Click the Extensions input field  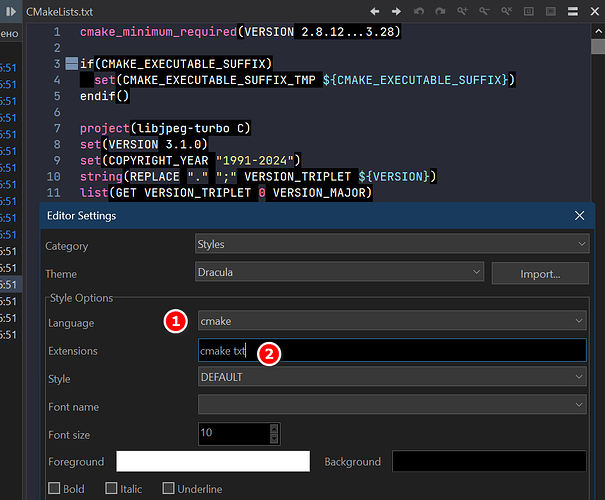(392, 350)
